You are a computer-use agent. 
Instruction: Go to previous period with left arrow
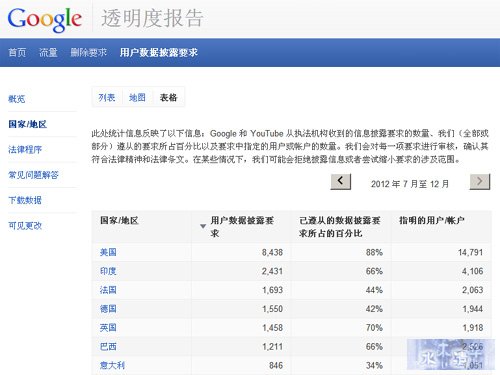pyautogui.click(x=341, y=182)
